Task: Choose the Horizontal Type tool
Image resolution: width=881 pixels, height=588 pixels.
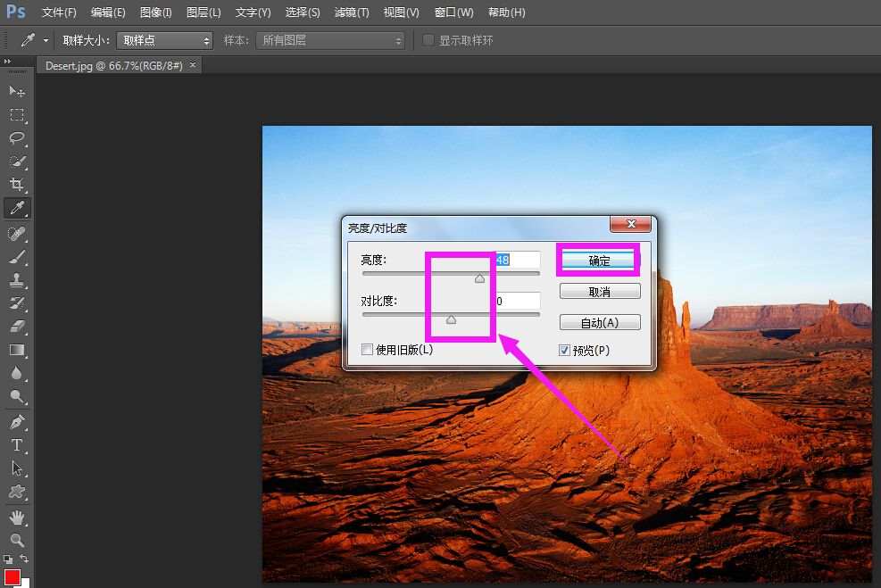Action: 17,445
